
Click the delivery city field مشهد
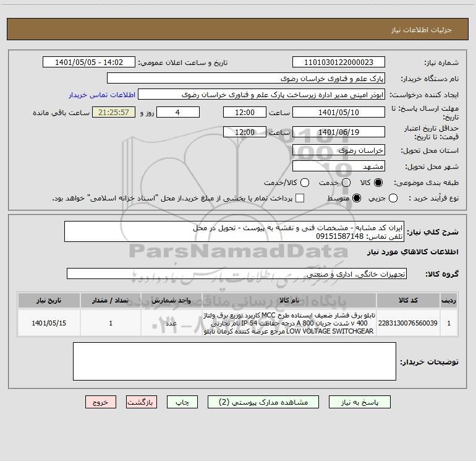339,166
